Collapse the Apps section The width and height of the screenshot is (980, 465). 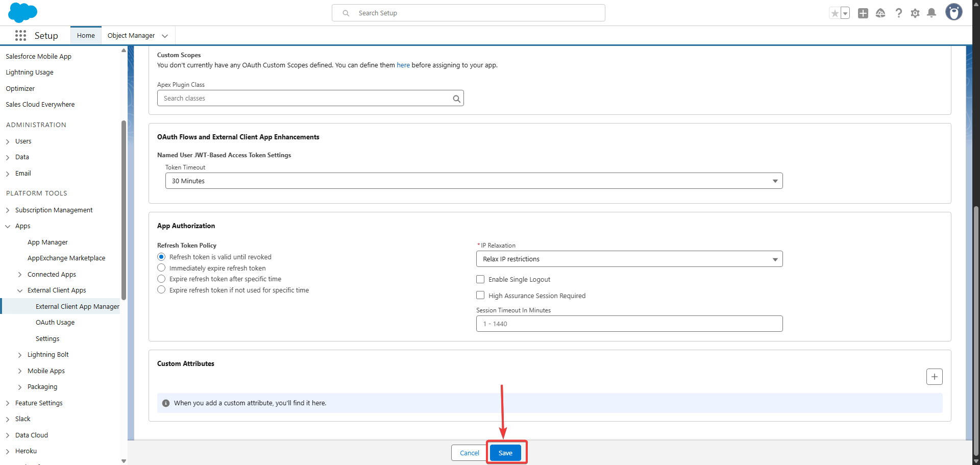click(x=8, y=226)
